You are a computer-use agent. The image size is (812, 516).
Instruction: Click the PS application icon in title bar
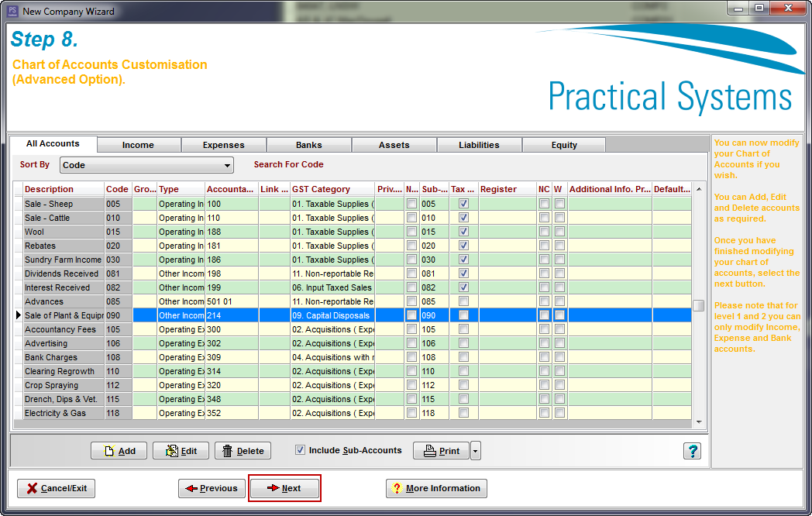pyautogui.click(x=12, y=11)
